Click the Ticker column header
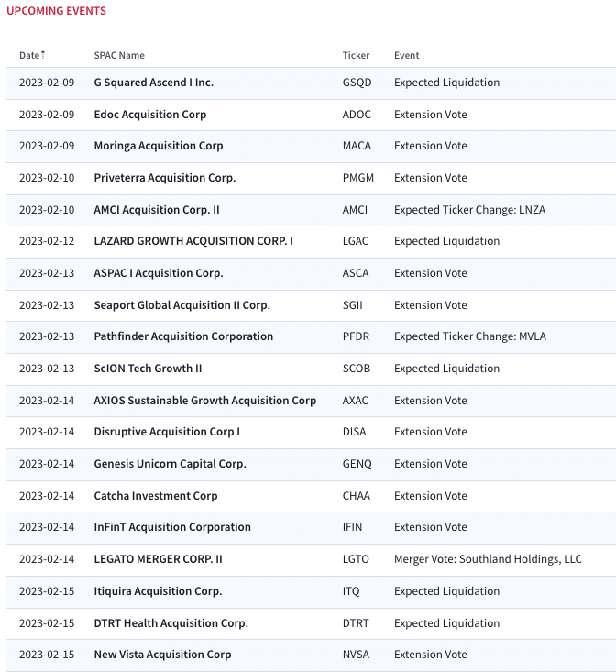Screen dimensions: 616x672 356,55
